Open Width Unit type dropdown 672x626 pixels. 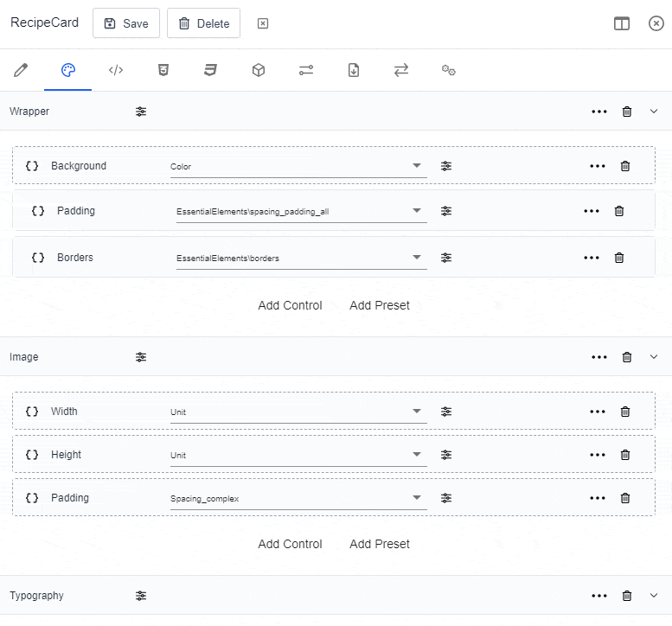click(x=298, y=412)
